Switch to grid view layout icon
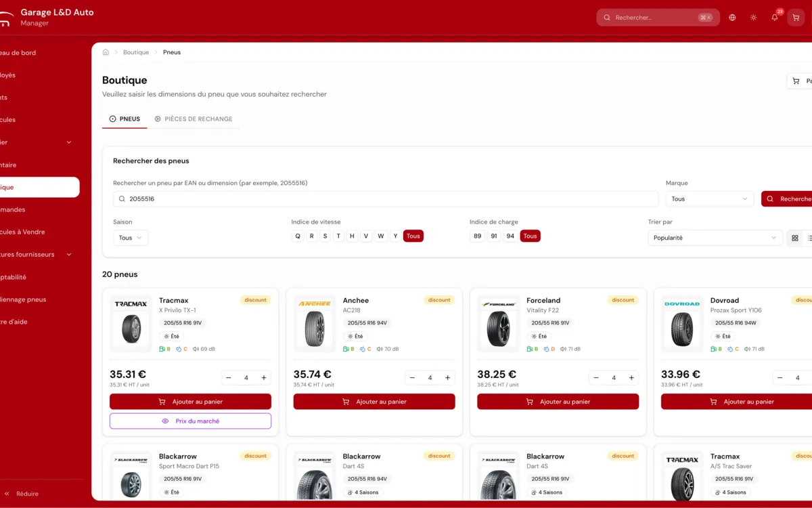812x508 pixels. [795, 238]
